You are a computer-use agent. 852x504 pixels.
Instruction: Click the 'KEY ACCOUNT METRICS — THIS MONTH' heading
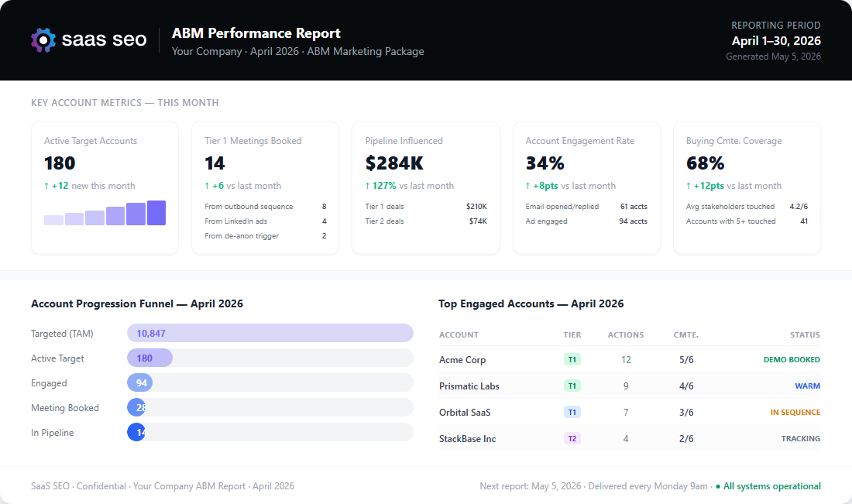point(125,103)
